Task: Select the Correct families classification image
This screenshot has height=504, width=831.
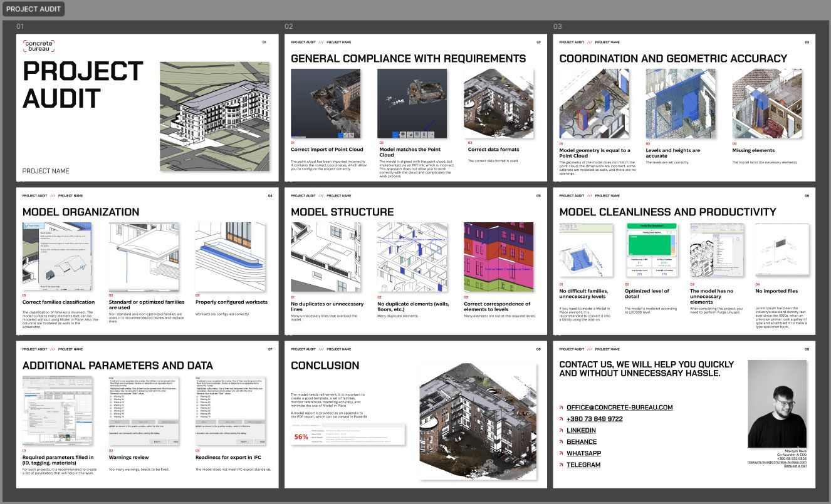Action: (57, 257)
